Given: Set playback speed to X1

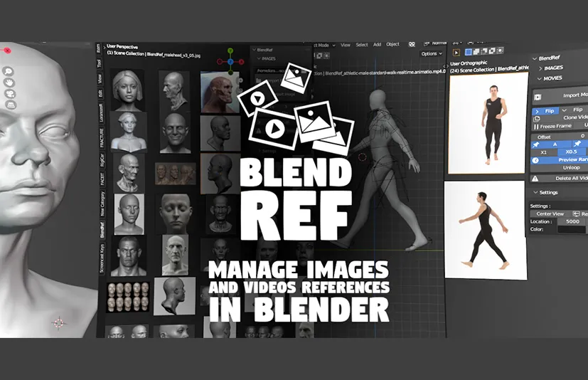Looking at the screenshot, I should click(x=544, y=152).
